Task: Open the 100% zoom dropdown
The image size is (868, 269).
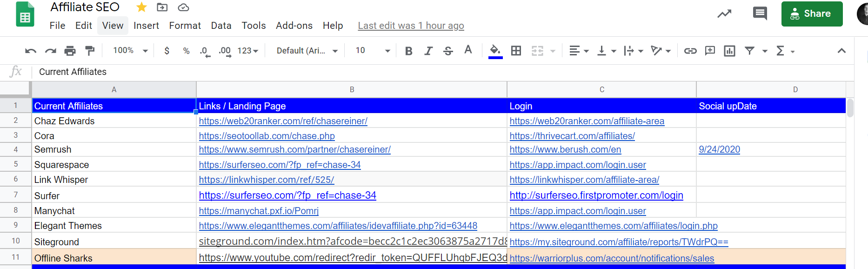Action: [x=130, y=51]
